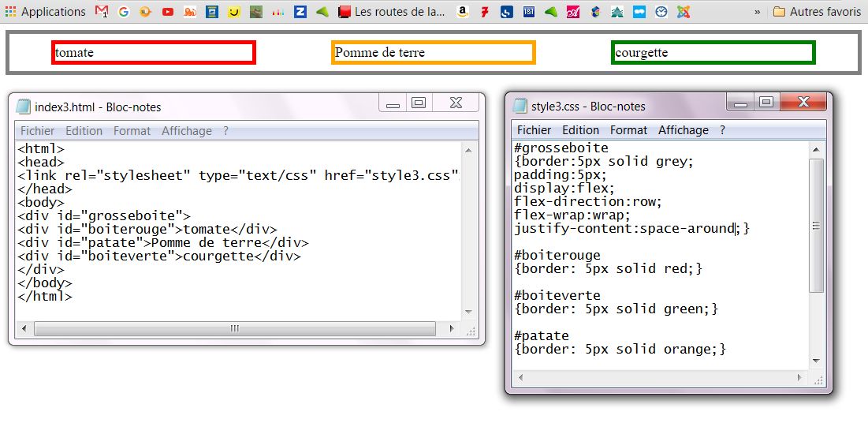868x423 pixels.
Task: Open Affichage menu in index3.html Notepad
Action: (x=186, y=131)
